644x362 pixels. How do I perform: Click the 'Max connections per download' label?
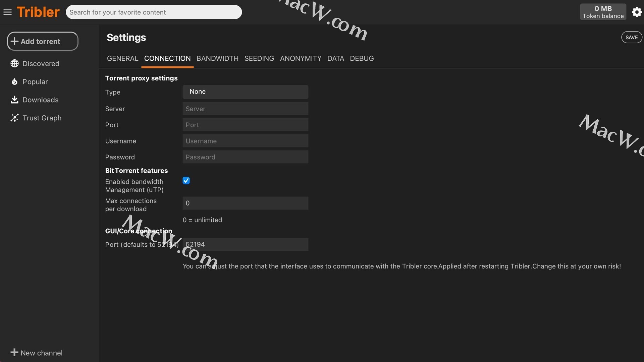131,205
